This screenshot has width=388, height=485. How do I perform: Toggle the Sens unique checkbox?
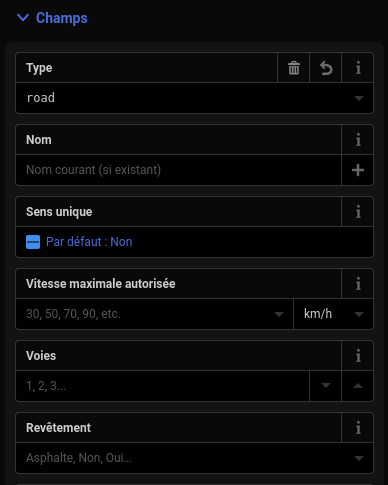click(33, 242)
